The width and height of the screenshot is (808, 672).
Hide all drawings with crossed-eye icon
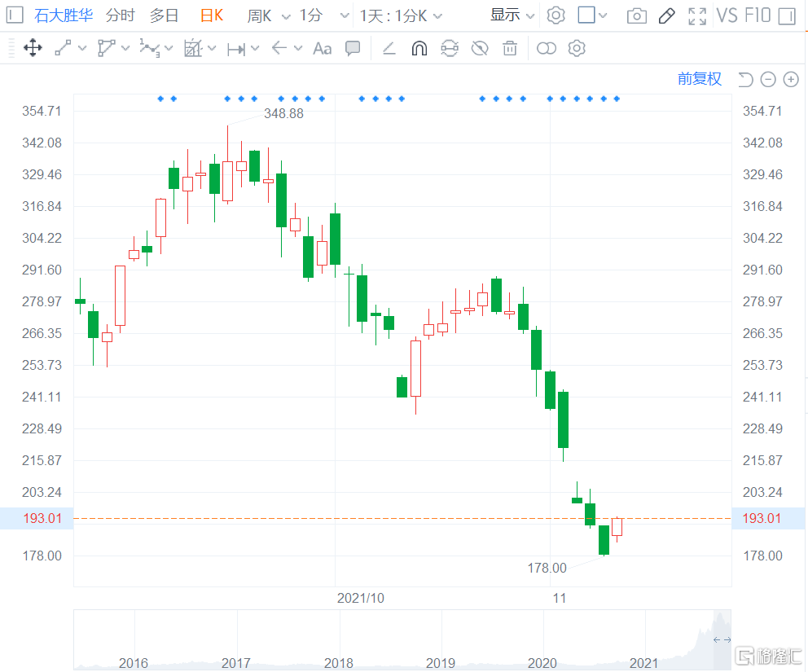click(x=480, y=48)
